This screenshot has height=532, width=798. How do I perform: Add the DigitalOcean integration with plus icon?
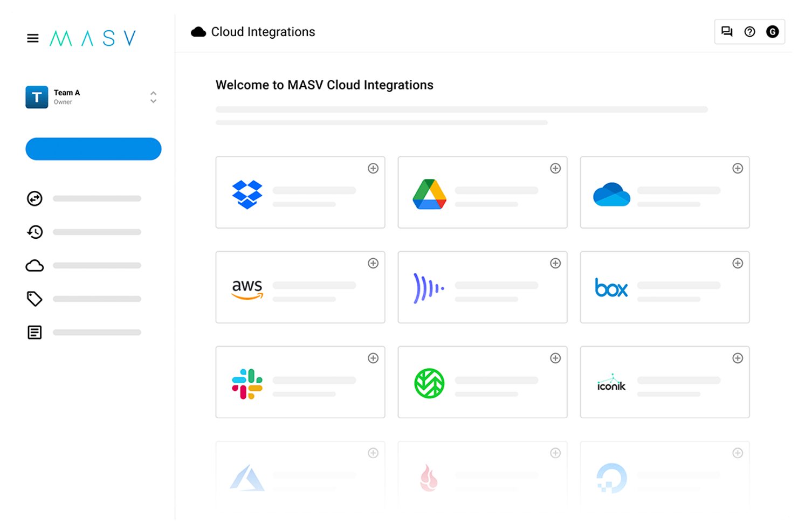[x=738, y=453]
